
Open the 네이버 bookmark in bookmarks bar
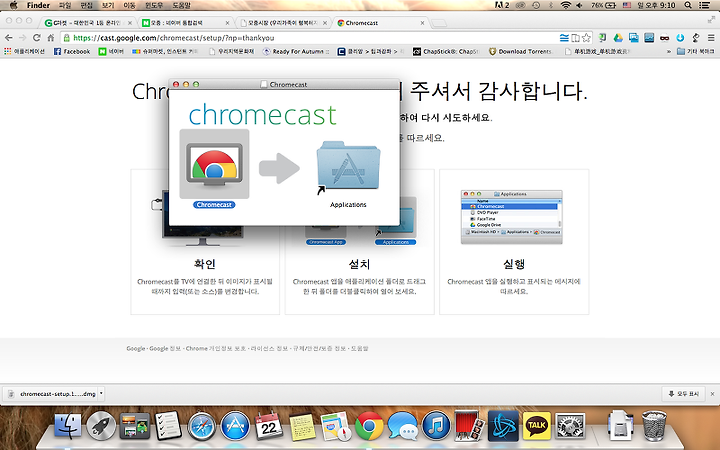(112, 51)
